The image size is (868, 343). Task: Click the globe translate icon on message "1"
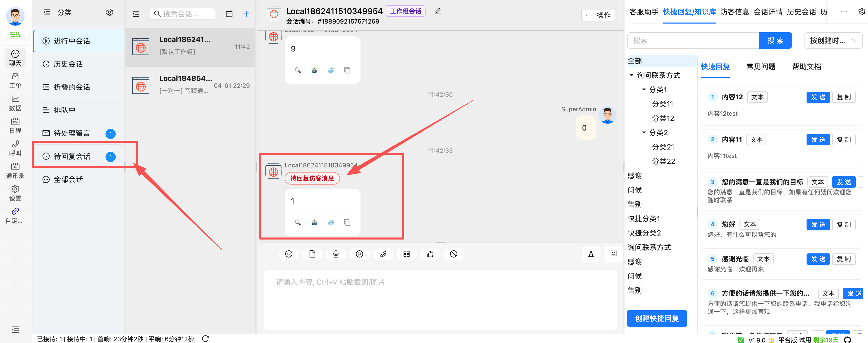pos(331,222)
